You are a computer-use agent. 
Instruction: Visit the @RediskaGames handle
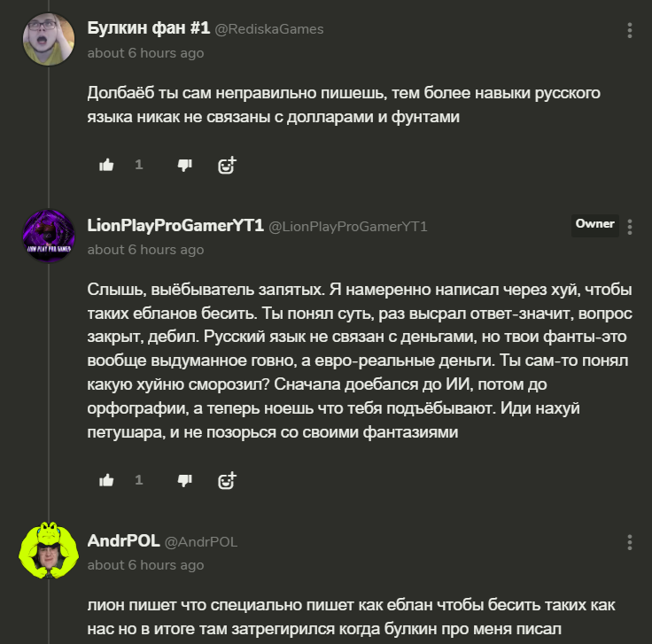269,29
